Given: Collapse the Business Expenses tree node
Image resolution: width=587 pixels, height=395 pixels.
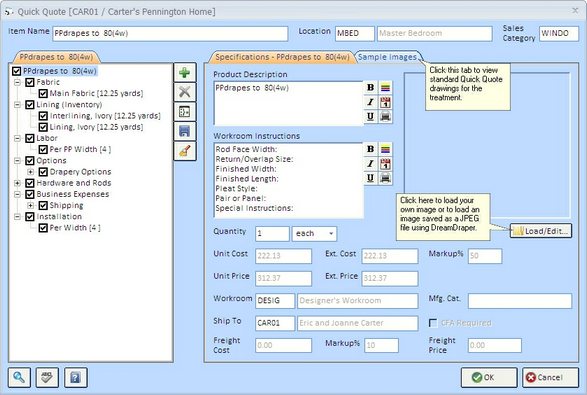Looking at the screenshot, I should point(17,194).
